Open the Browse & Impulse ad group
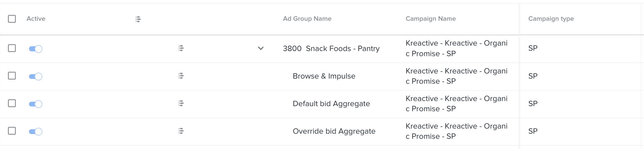Viewport: 644px width, 149px height. coord(324,76)
